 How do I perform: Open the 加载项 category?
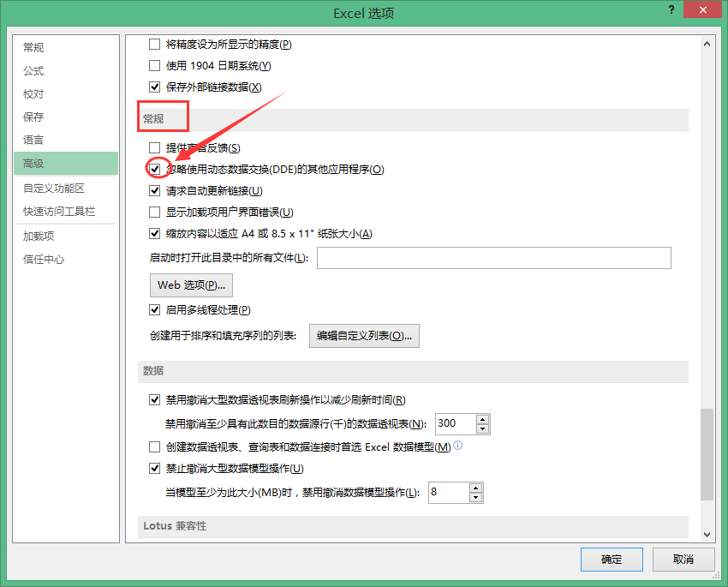66,236
